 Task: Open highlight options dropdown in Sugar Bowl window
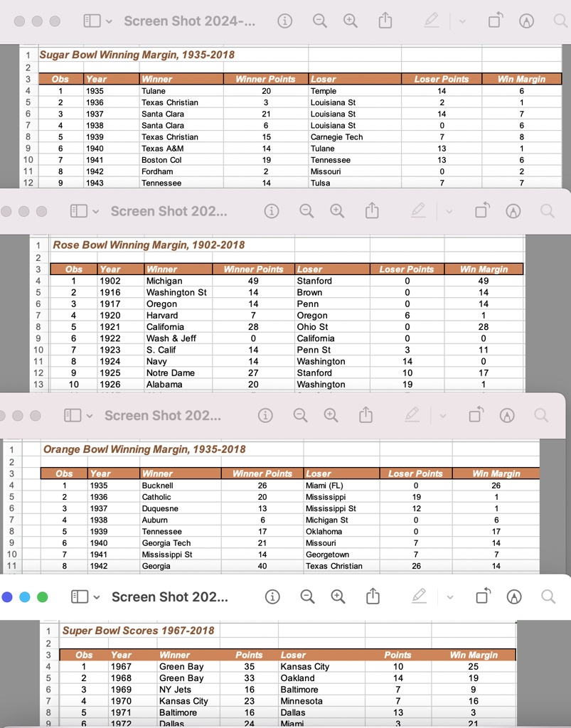tap(462, 21)
